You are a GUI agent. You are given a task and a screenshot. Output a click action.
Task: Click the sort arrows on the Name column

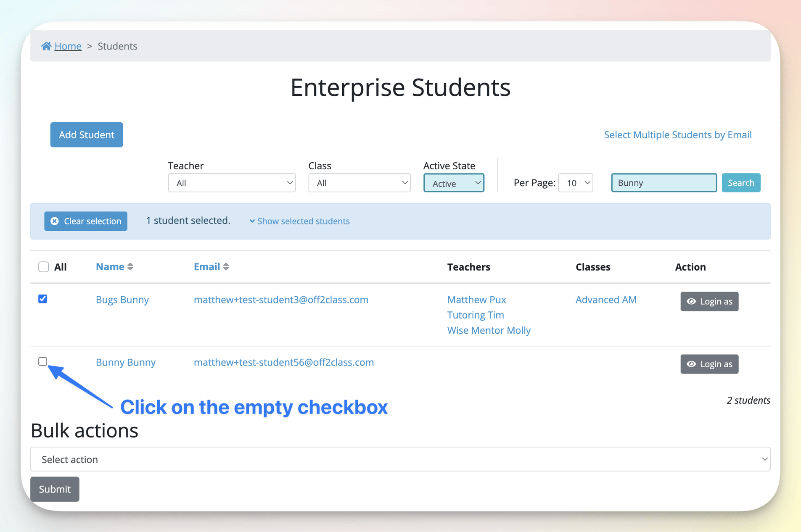tap(130, 266)
